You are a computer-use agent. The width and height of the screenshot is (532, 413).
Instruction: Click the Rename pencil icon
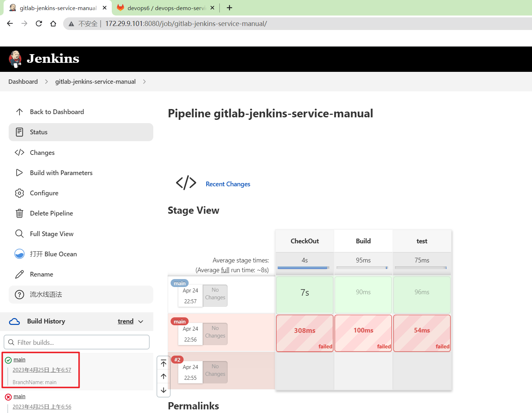click(19, 274)
